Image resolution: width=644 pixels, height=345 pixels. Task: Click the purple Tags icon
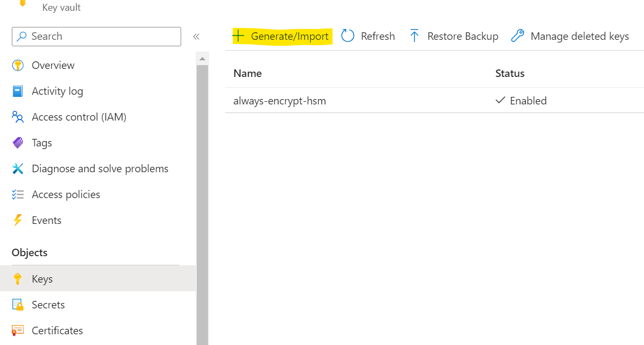click(18, 143)
